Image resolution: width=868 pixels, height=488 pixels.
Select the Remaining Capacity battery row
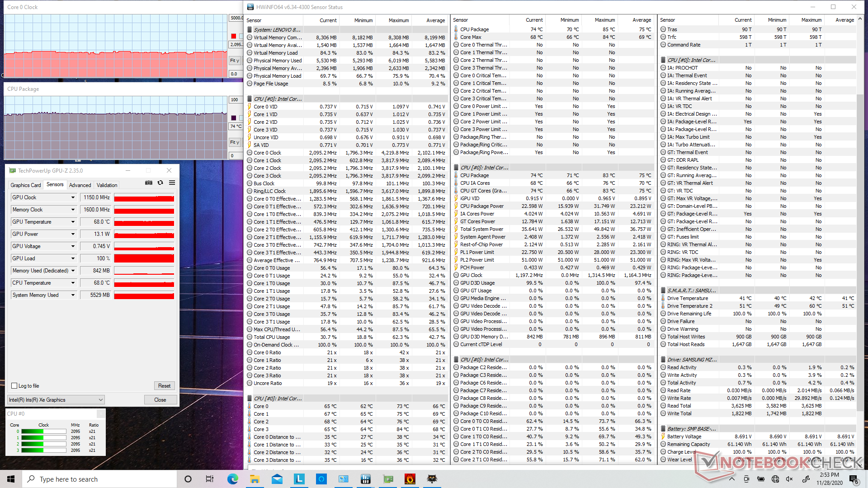coord(758,444)
